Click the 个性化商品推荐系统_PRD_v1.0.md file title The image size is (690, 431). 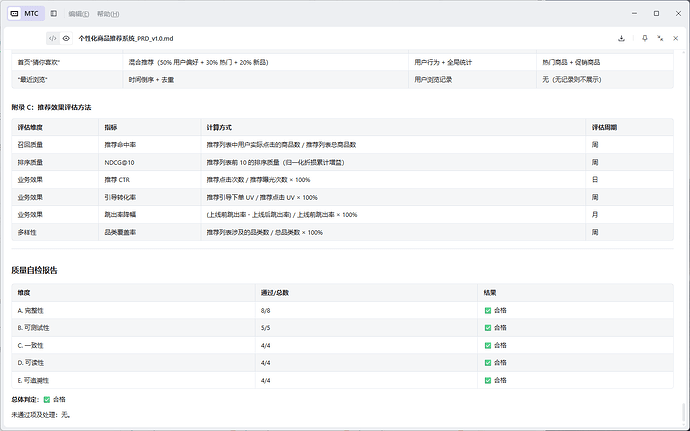tap(126, 38)
